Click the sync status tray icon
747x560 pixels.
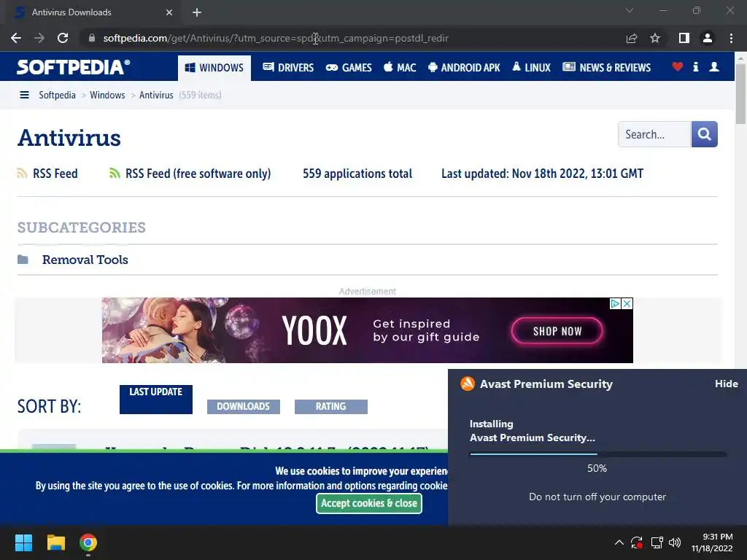(637, 542)
